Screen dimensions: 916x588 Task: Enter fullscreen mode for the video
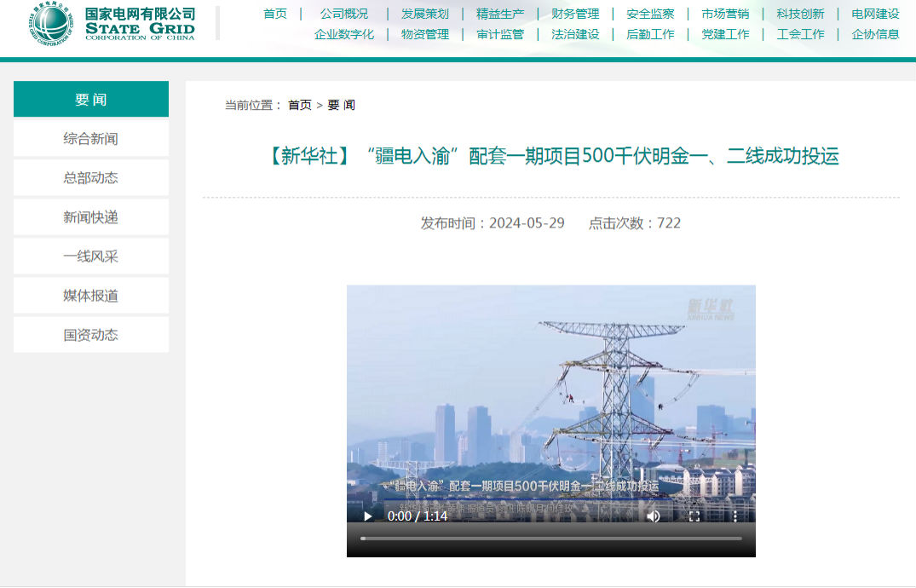pos(694,516)
